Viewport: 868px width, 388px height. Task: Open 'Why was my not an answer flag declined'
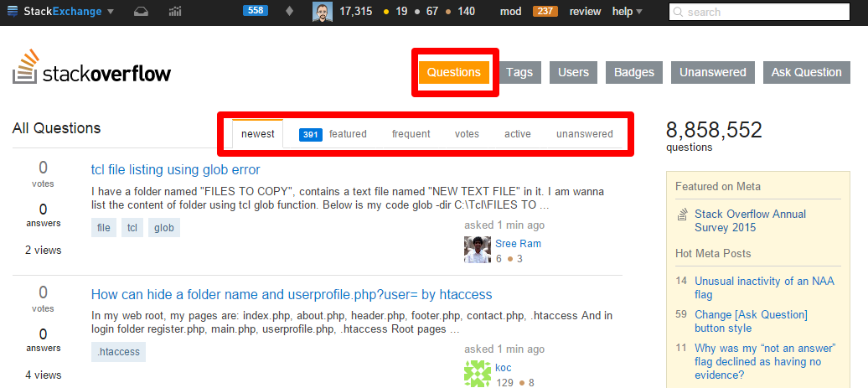[766, 361]
